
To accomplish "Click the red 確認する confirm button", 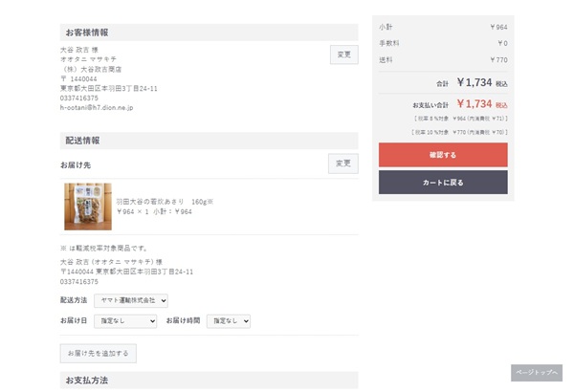I will pyautogui.click(x=443, y=155).
